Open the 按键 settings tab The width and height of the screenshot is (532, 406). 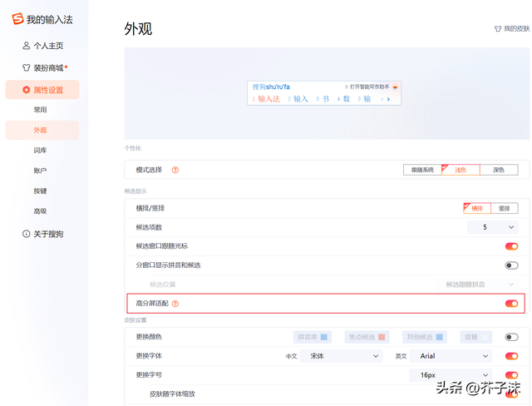point(40,191)
